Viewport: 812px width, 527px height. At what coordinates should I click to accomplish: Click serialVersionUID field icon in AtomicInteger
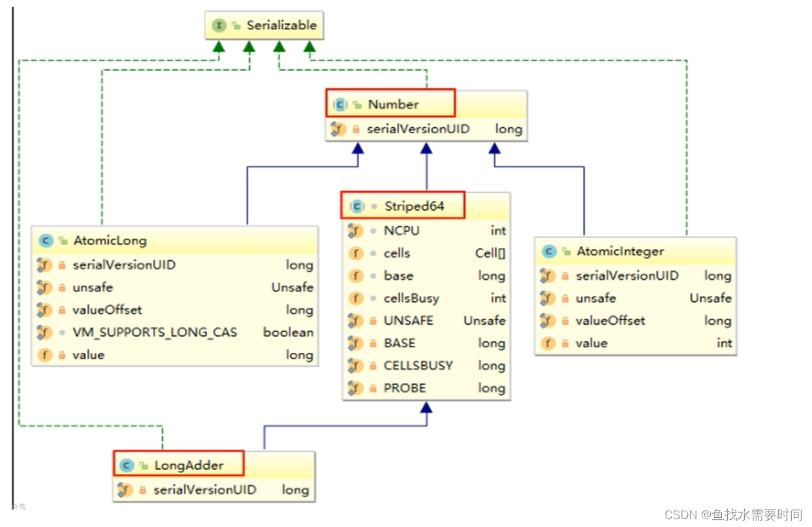[x=548, y=276]
